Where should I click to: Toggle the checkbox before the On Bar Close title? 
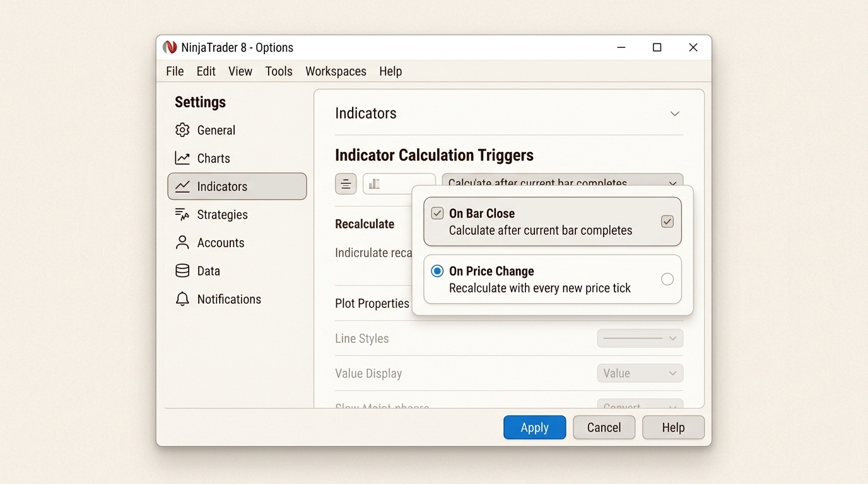coord(437,214)
